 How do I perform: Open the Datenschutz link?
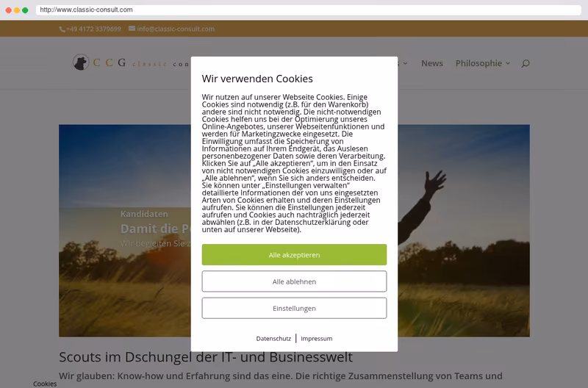point(273,339)
